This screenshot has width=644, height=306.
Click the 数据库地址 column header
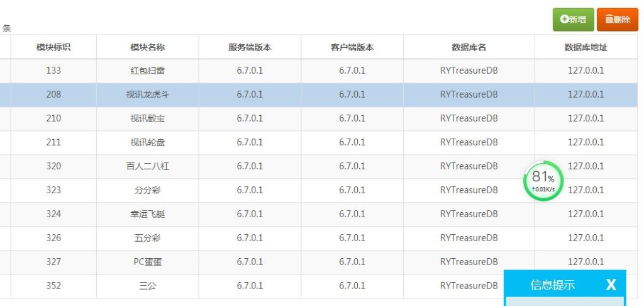(x=586, y=47)
